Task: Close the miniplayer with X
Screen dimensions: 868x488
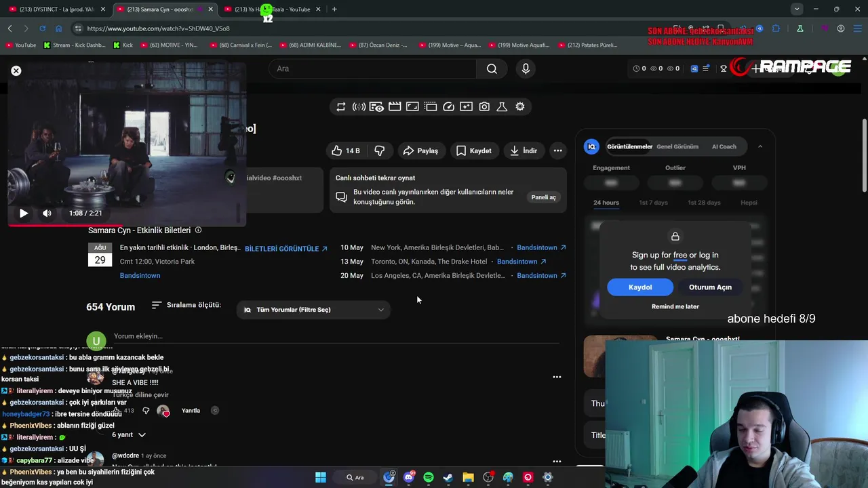Action: pos(16,70)
